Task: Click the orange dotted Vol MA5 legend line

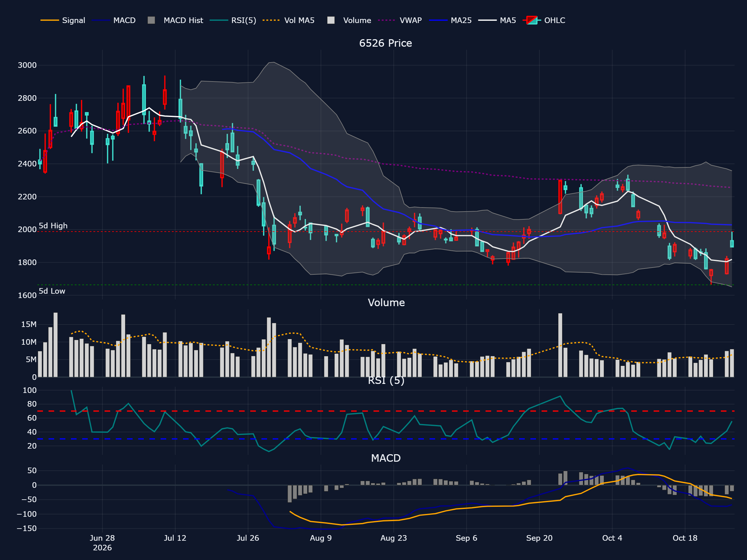Action: (x=271, y=20)
